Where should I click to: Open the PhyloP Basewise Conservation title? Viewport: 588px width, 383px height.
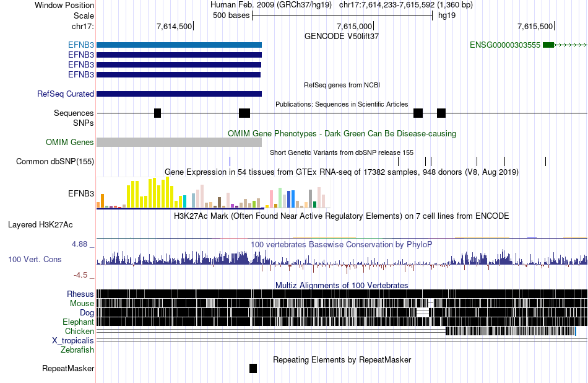(342, 245)
